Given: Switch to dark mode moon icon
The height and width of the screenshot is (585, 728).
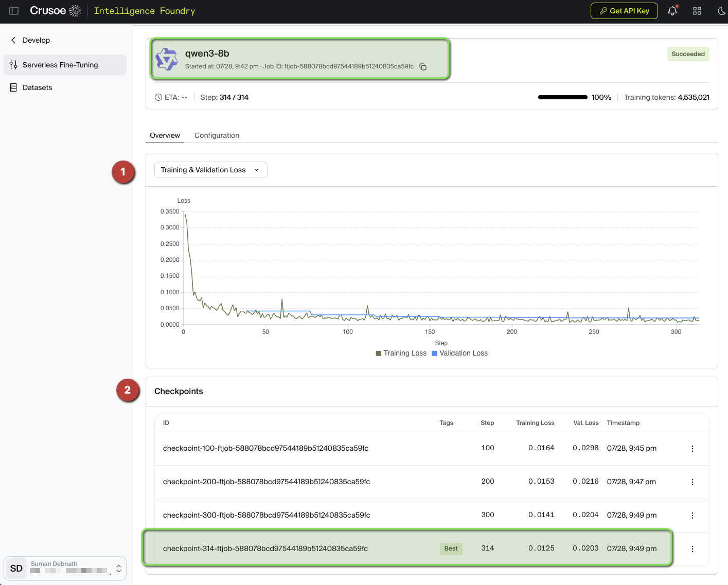Looking at the screenshot, I should [x=722, y=11].
